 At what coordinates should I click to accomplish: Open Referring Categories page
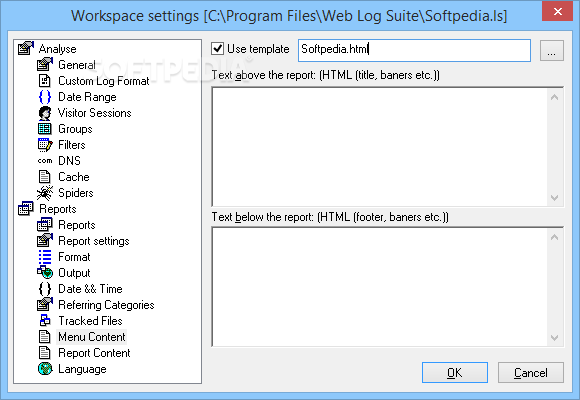tap(106, 305)
